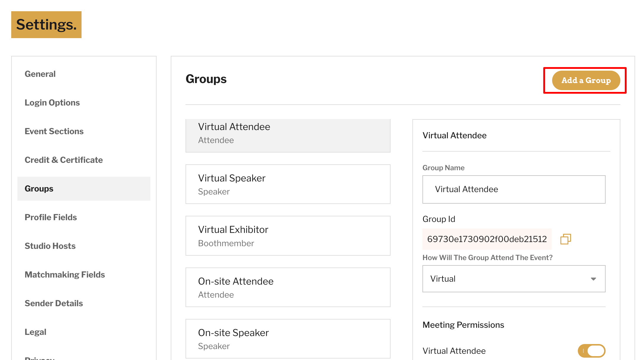Screen dimensions: 644x360
Task: Copy the Group Id to clipboard
Action: [565, 239]
